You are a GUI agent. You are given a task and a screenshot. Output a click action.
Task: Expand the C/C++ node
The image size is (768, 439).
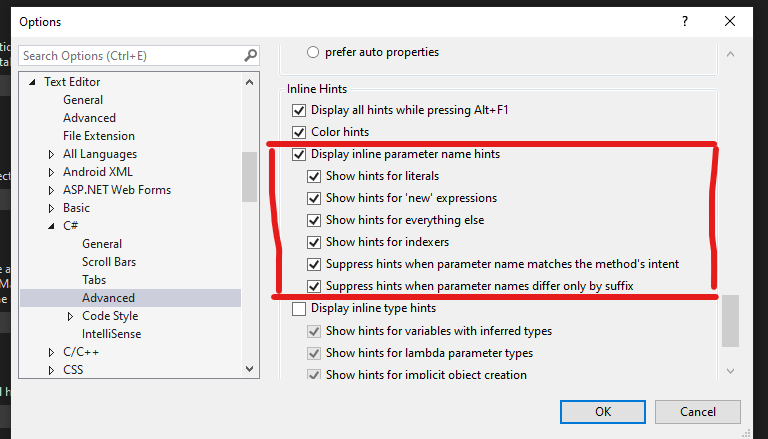click(51, 352)
